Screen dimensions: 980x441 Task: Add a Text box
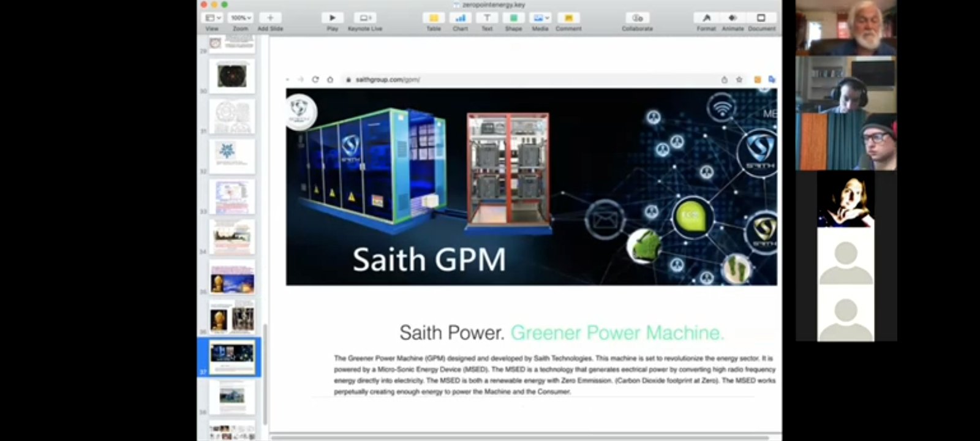[x=487, y=18]
